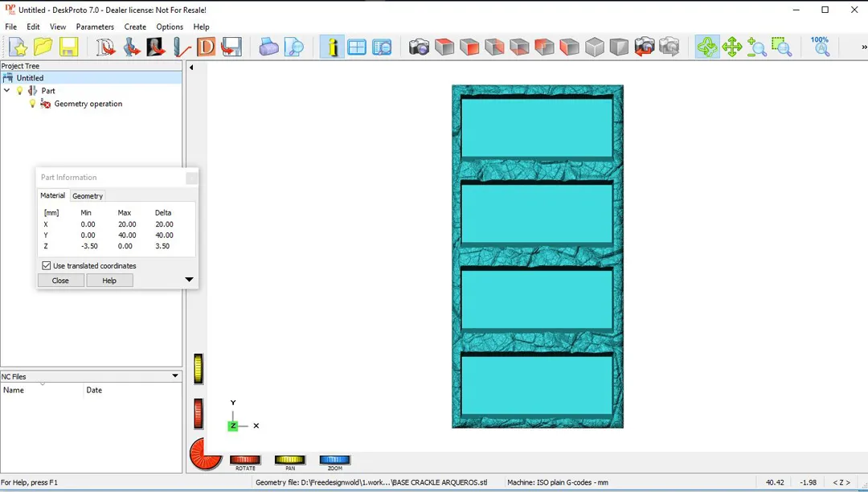Screen dimensions: 868x492
Task: Click the yellow vertical thumbwheel
Action: click(199, 368)
